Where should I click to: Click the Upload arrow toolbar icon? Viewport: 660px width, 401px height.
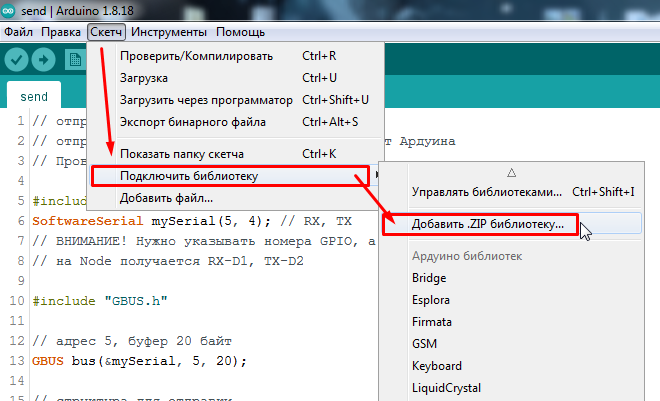(43, 60)
